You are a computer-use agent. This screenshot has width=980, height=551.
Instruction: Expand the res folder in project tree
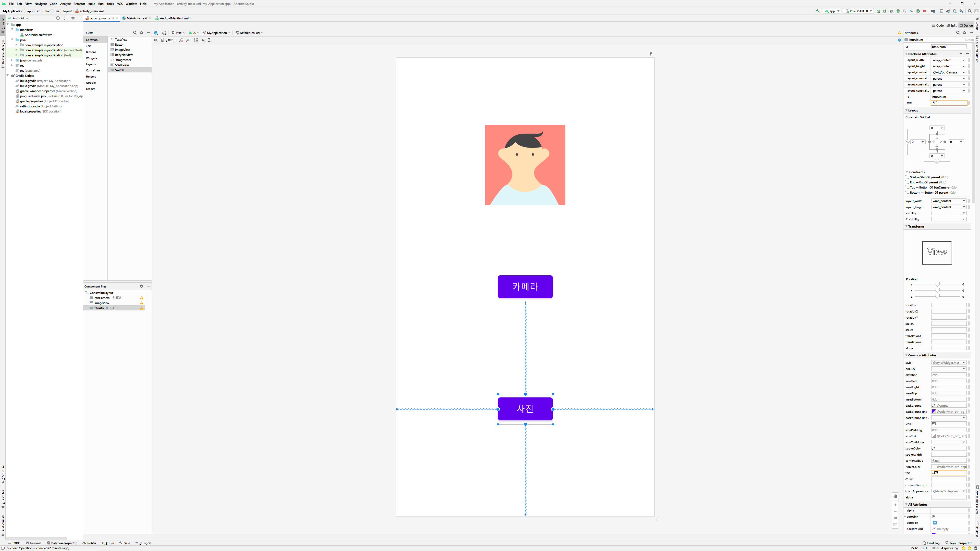pos(12,65)
